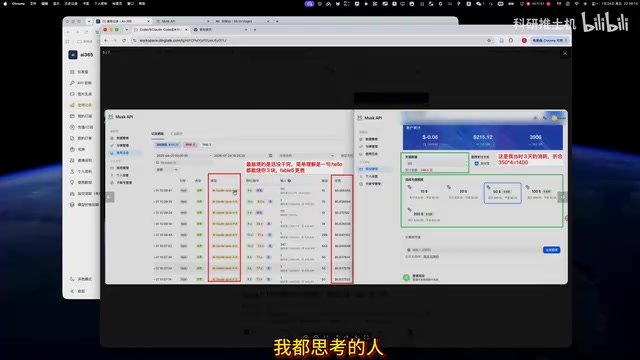Click the 100 $ recharge card
This screenshot has height=360, width=640.
(542, 193)
